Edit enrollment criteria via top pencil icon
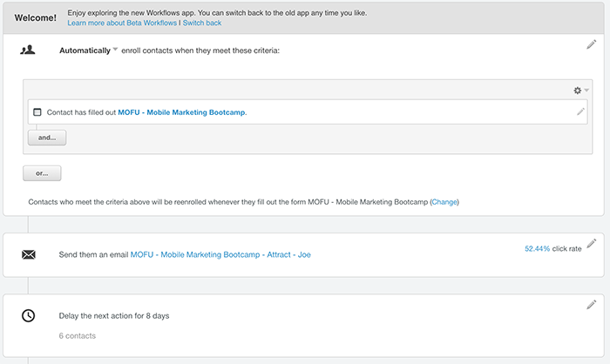Image resolution: width=610 pixels, height=364 pixels. pos(592,44)
